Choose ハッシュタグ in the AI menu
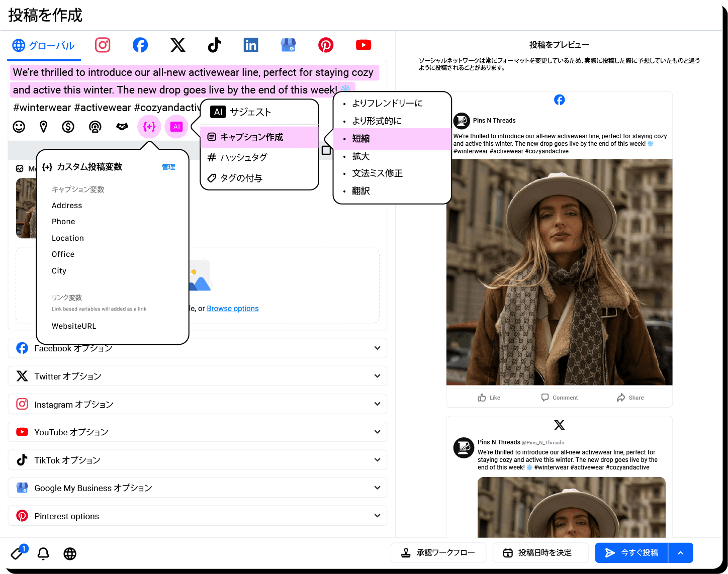Screen dimensions: 728x574 pos(244,158)
